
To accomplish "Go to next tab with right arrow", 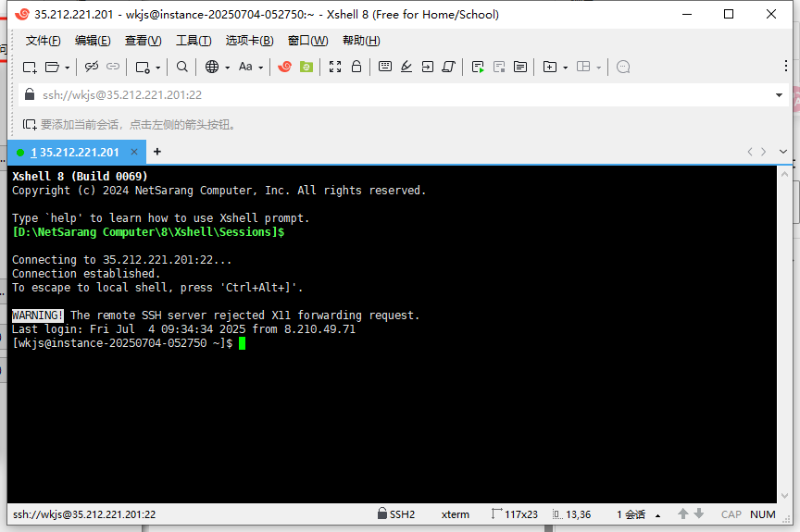I will point(764,152).
